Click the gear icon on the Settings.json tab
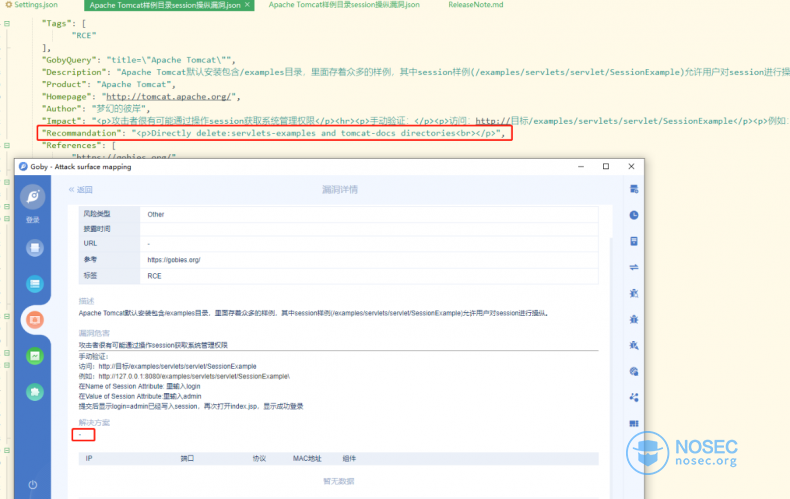790x499 pixels. pyautogui.click(x=9, y=5)
